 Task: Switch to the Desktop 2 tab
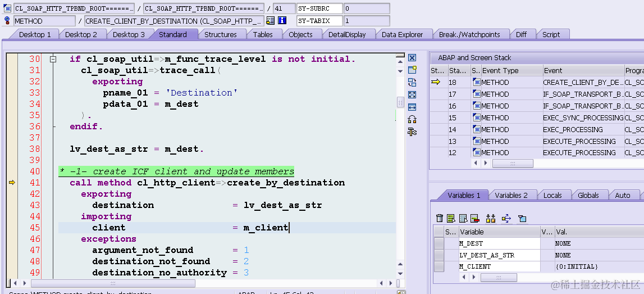coord(81,34)
